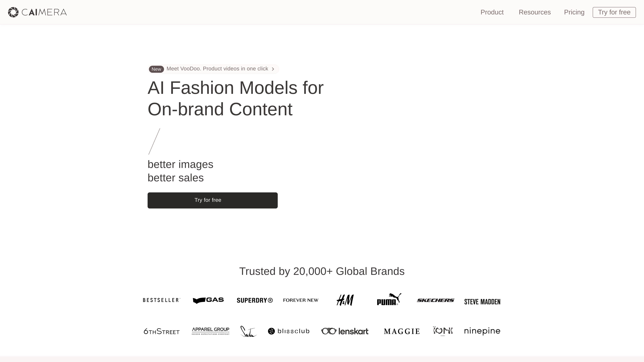
Task: Click the blissclub brand logo
Action: [x=289, y=331]
